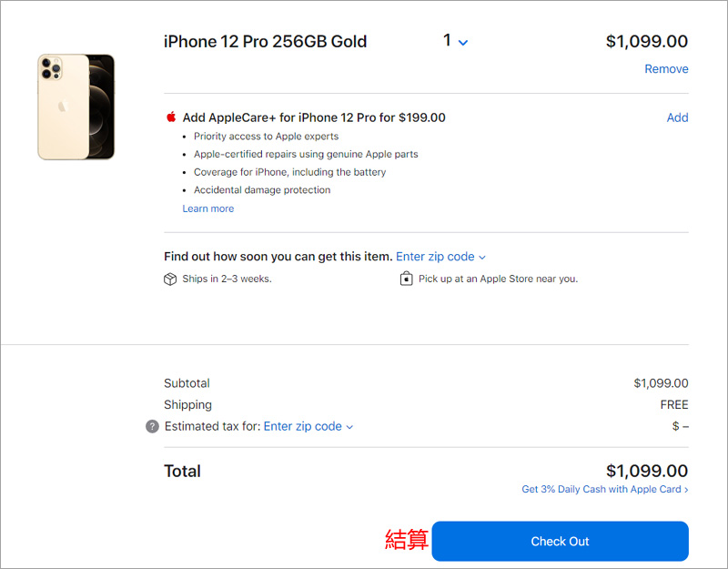
Task: Expand Enter zip code for estimated tax
Action: click(x=308, y=426)
